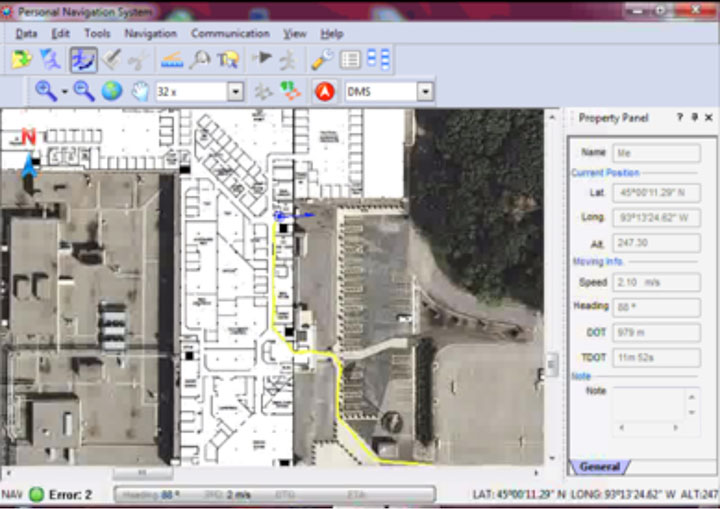Screen dimensions: 720x509
Task: Switch to the General tab
Action: click(602, 467)
